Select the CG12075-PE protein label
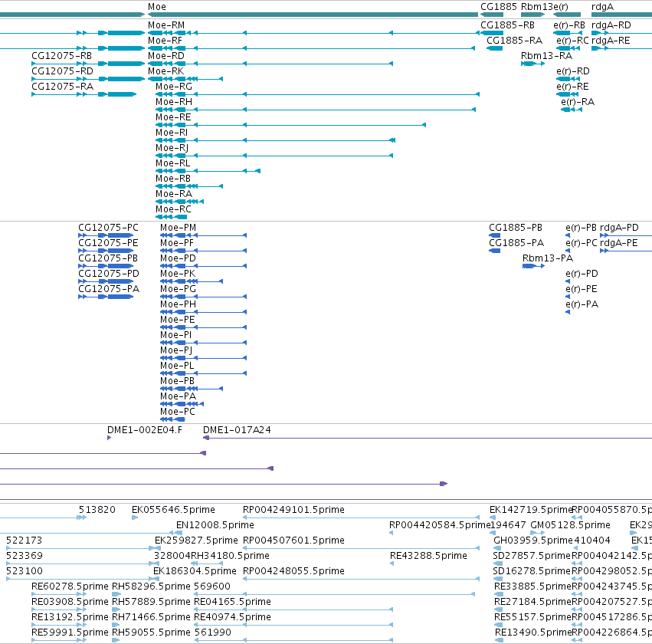652x644 pixels. (x=108, y=243)
